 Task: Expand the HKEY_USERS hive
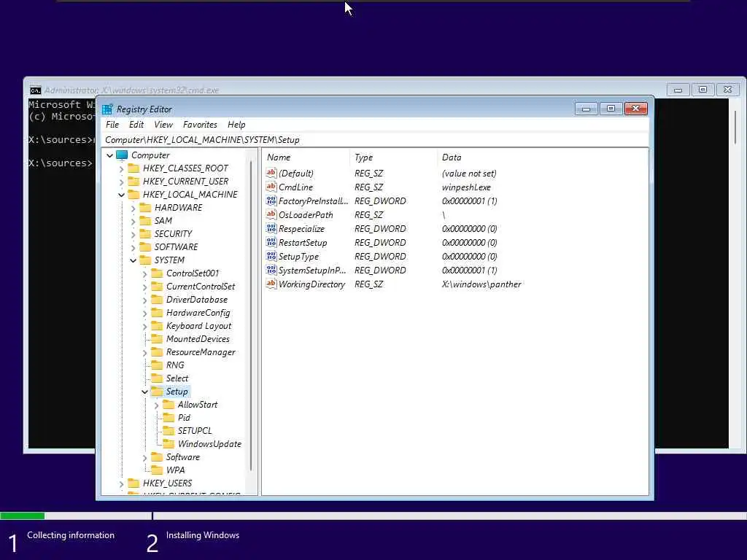(x=122, y=484)
